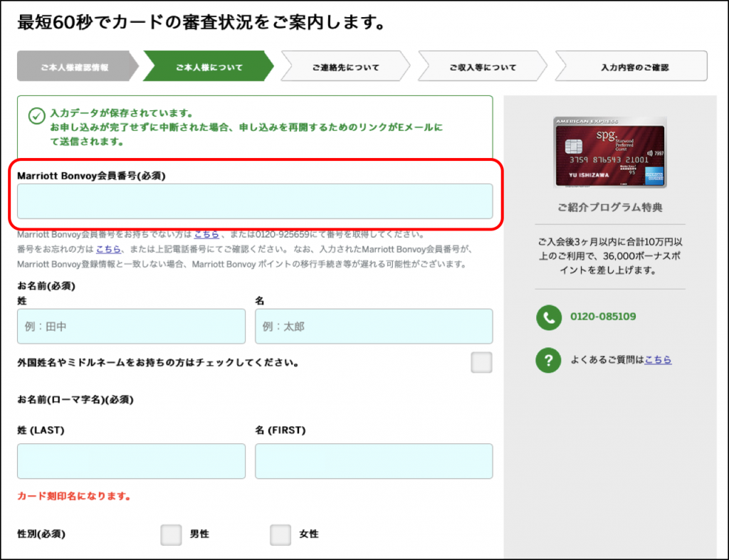729x560 pixels.
Task: Click the green checkmark saved-data icon
Action: click(x=37, y=116)
